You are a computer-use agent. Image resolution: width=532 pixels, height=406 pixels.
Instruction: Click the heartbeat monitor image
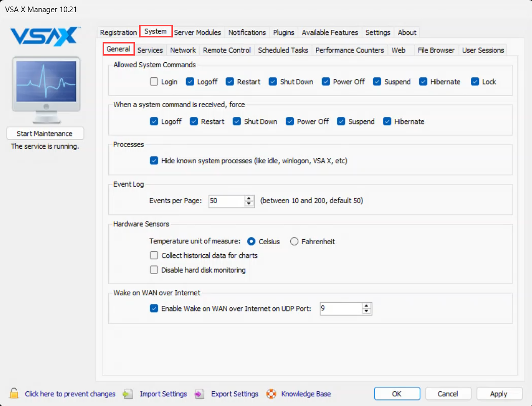click(46, 89)
